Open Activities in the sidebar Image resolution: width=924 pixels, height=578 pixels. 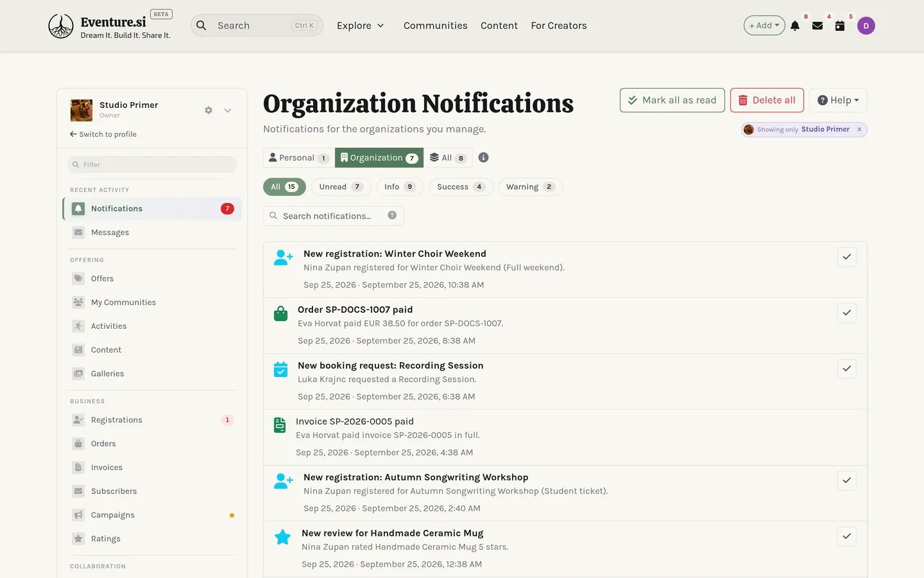tap(152, 326)
